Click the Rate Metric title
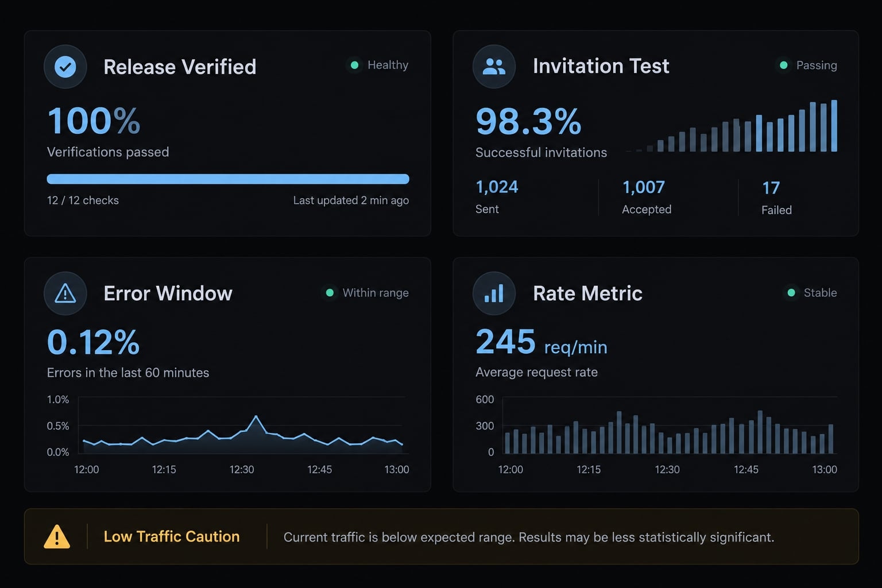Viewport: 882px width, 588px height. [587, 293]
